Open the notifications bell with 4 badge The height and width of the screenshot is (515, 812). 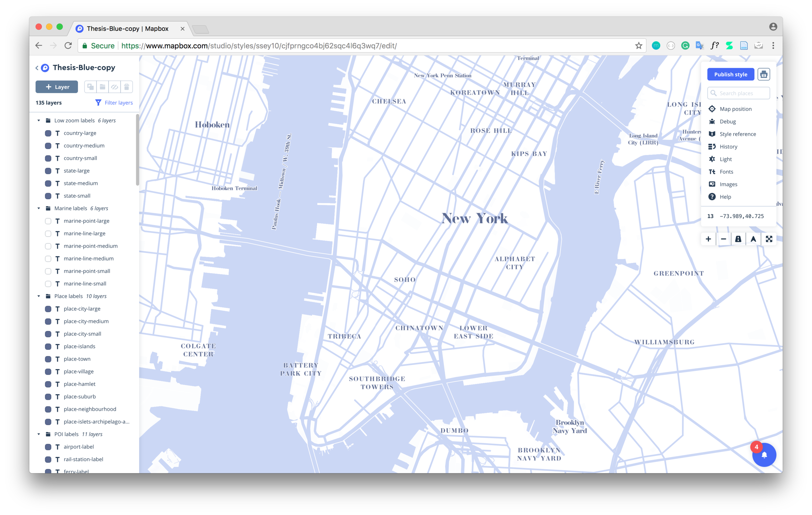click(764, 454)
